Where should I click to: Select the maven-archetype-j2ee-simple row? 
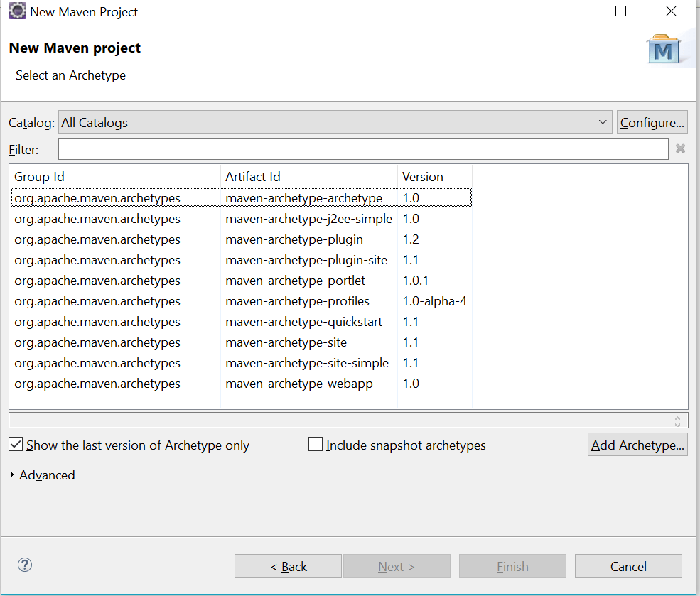(241, 219)
